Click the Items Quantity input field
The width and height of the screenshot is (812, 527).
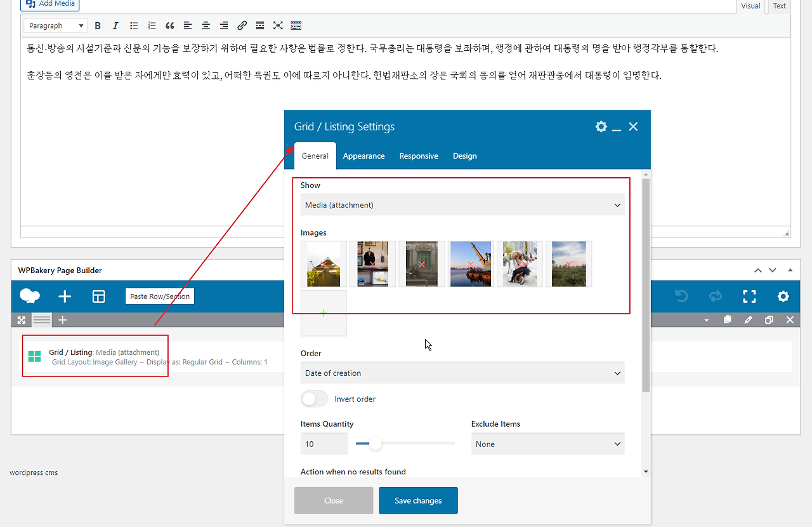[x=324, y=444]
